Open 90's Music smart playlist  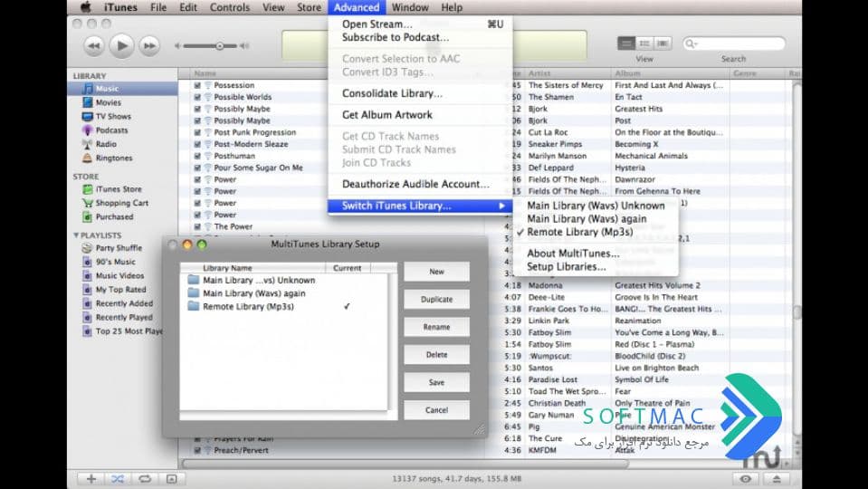click(x=115, y=262)
